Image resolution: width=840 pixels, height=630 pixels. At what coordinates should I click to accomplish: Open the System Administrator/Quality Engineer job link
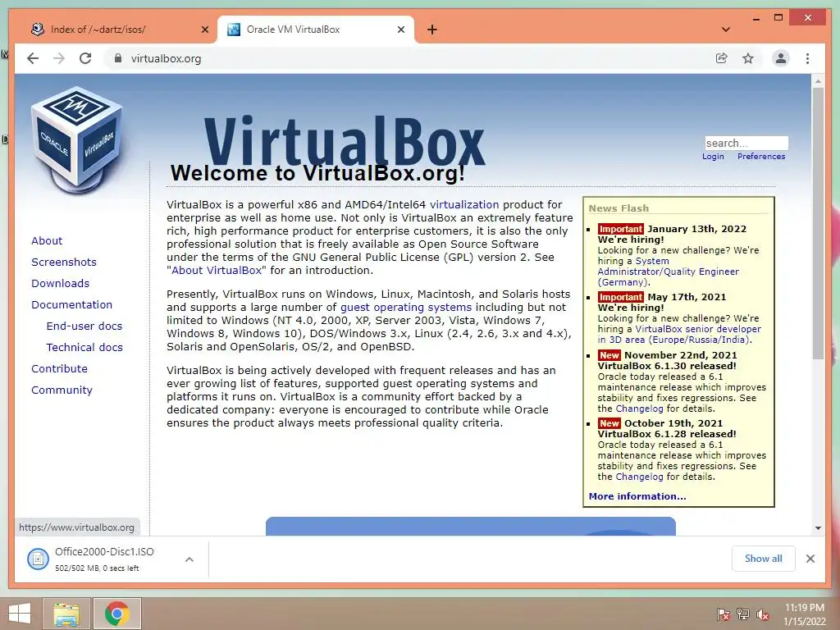668,272
